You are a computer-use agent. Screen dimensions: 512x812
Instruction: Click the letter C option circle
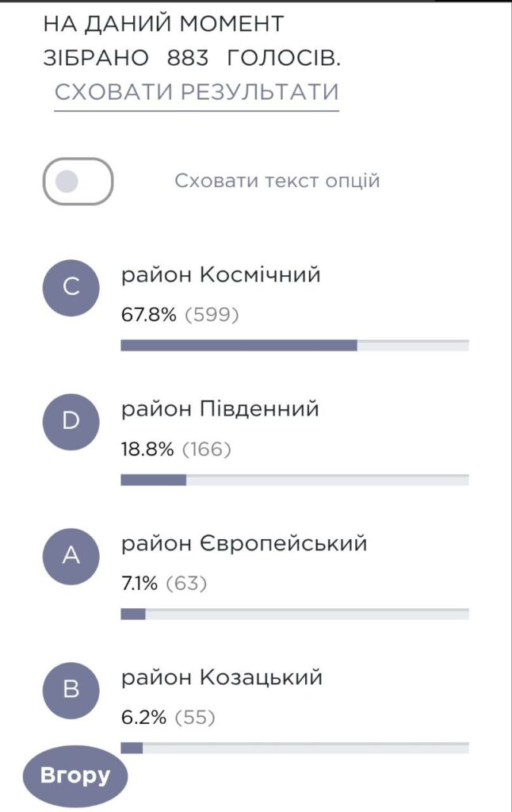(71, 287)
